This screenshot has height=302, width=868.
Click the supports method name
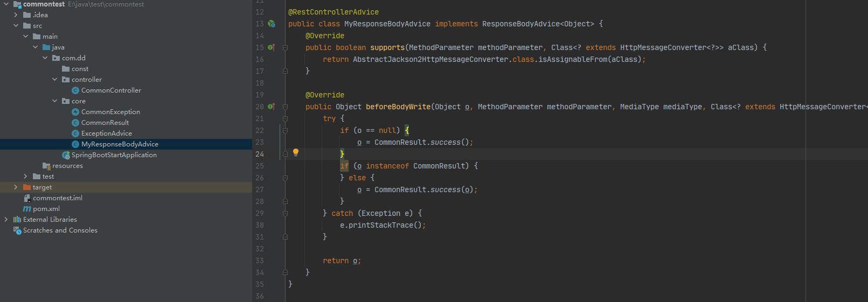(x=387, y=47)
